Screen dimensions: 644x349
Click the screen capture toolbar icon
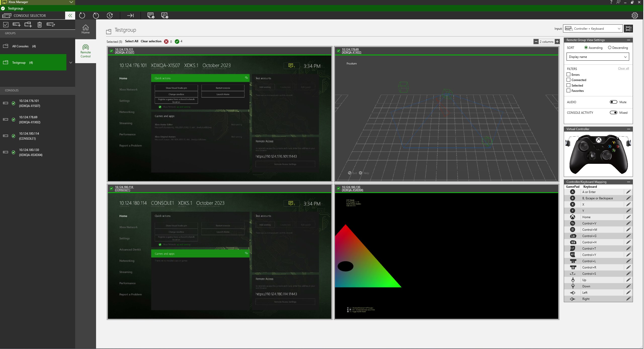click(151, 16)
